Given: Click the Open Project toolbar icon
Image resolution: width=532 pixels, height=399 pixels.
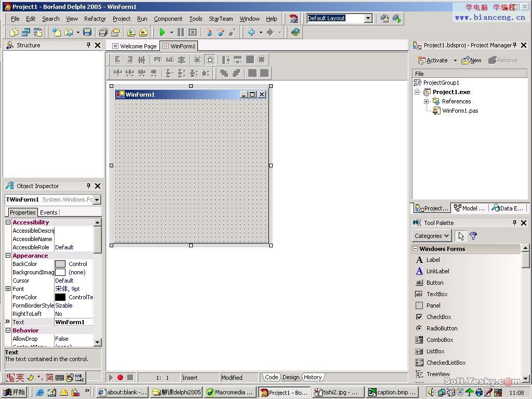Looking at the screenshot, I should (x=115, y=32).
